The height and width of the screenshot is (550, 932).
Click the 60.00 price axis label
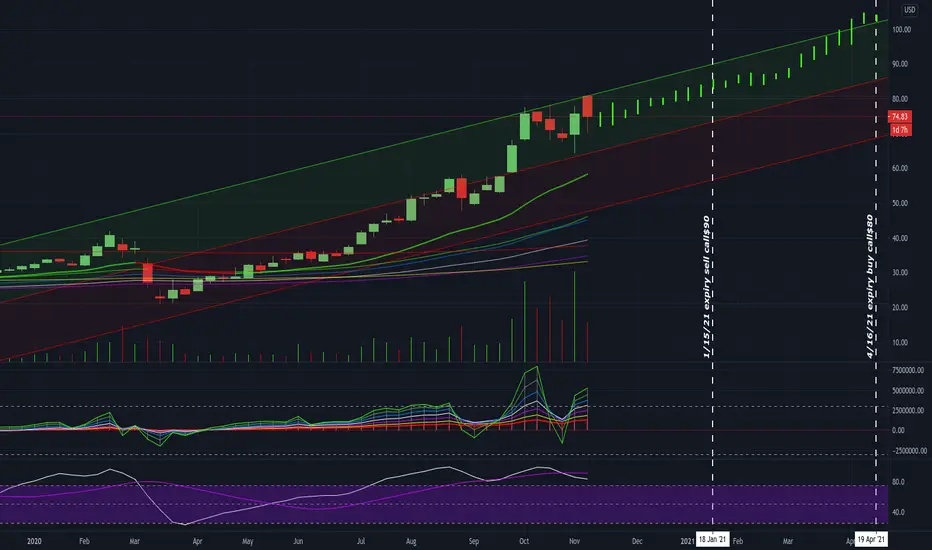coord(900,168)
